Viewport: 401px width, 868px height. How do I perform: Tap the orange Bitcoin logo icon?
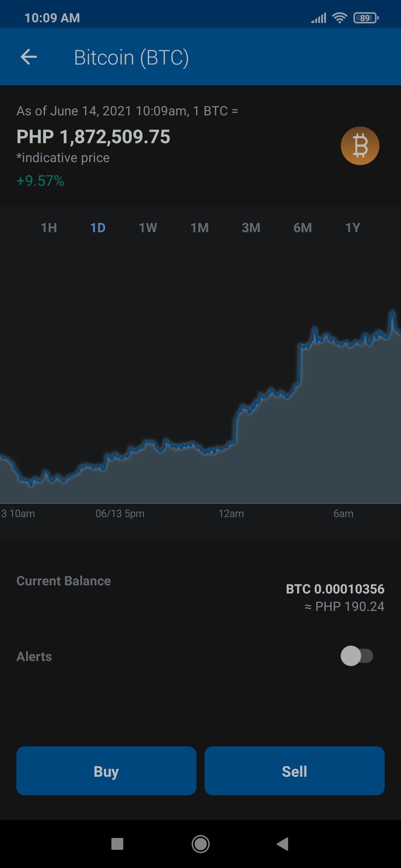click(x=360, y=146)
